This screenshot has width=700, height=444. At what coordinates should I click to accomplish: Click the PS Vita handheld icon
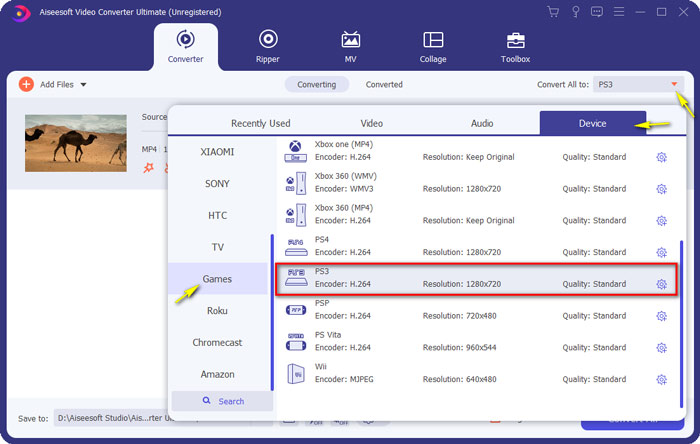tap(296, 342)
